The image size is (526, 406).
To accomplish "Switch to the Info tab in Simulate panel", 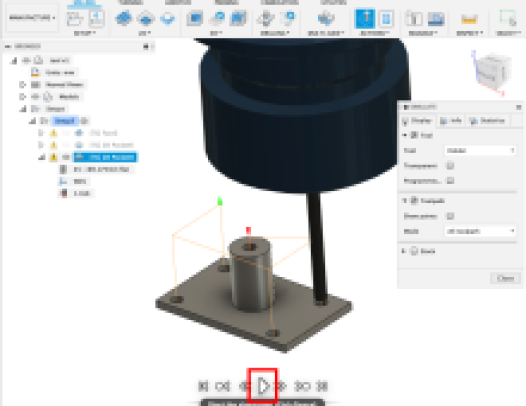I will click(451, 120).
